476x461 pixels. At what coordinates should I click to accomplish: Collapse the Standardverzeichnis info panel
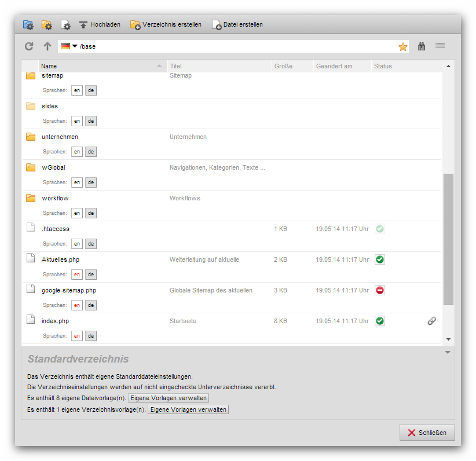pos(448,352)
